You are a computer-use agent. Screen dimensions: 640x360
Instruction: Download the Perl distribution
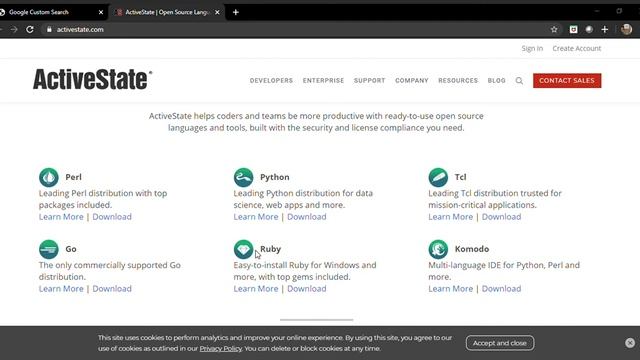[112, 217]
